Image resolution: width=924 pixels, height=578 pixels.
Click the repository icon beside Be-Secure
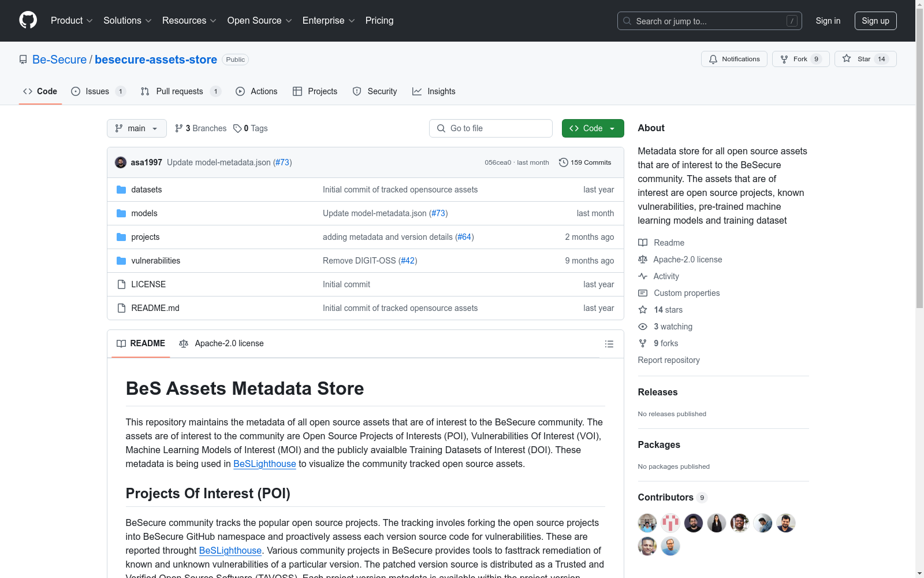[23, 60]
